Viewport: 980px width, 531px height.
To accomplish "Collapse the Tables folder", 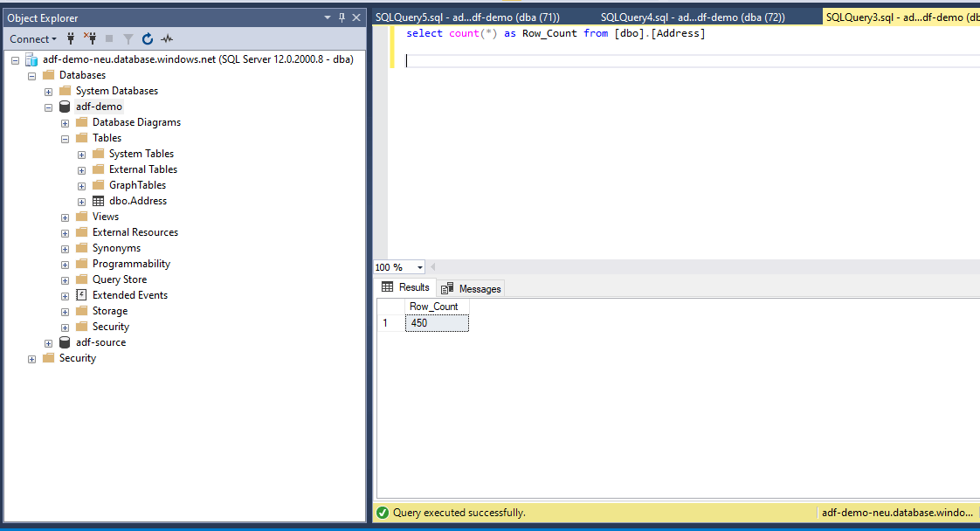I will point(65,139).
